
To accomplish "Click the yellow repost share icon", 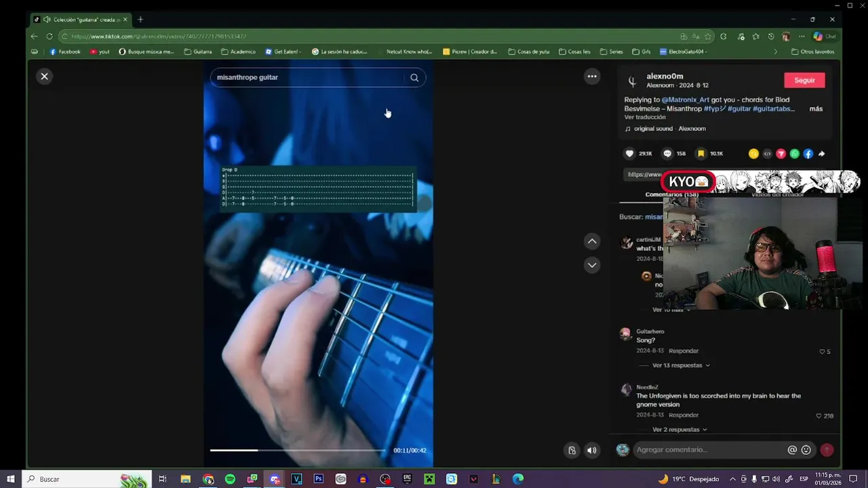I will (x=753, y=154).
